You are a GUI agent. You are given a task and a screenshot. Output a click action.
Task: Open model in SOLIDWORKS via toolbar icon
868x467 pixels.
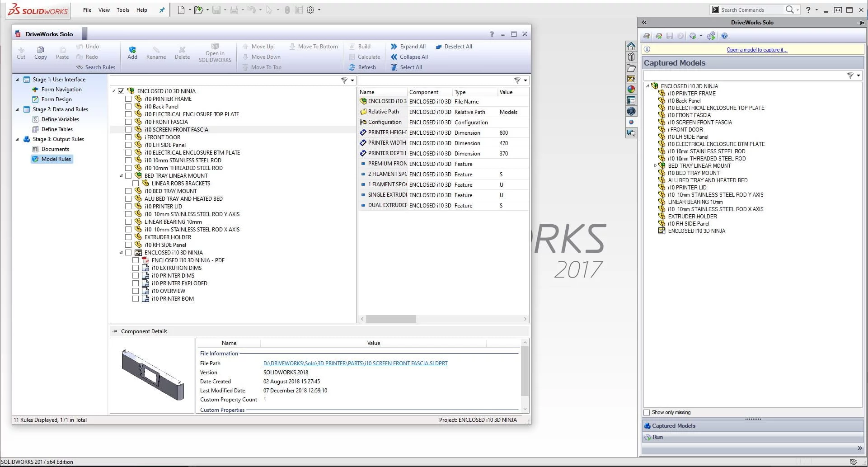coord(215,53)
